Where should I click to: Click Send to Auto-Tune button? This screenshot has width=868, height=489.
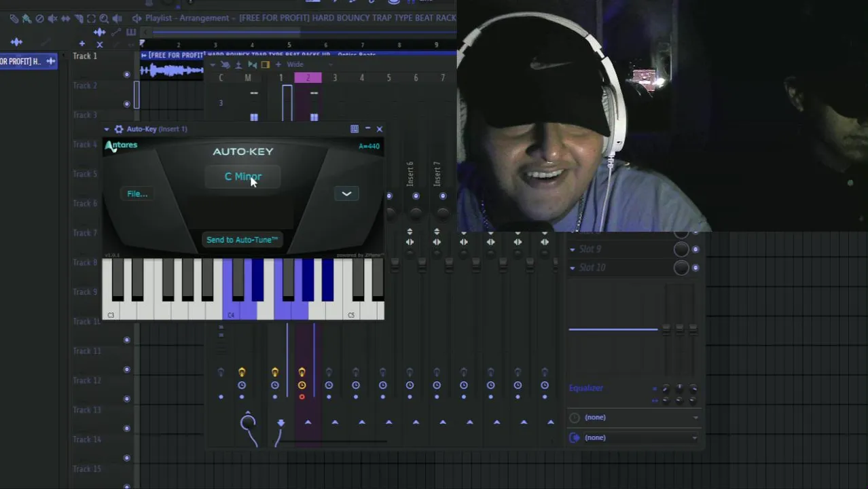click(x=242, y=240)
